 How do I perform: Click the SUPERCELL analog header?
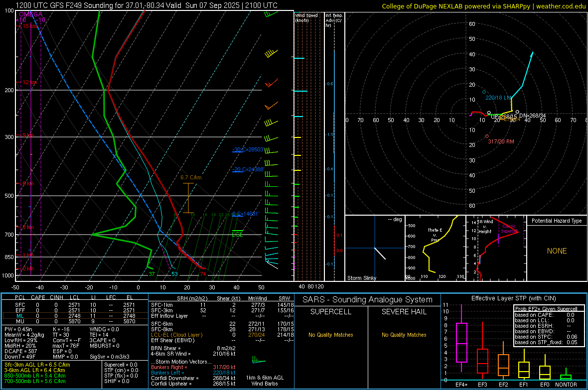click(x=331, y=312)
